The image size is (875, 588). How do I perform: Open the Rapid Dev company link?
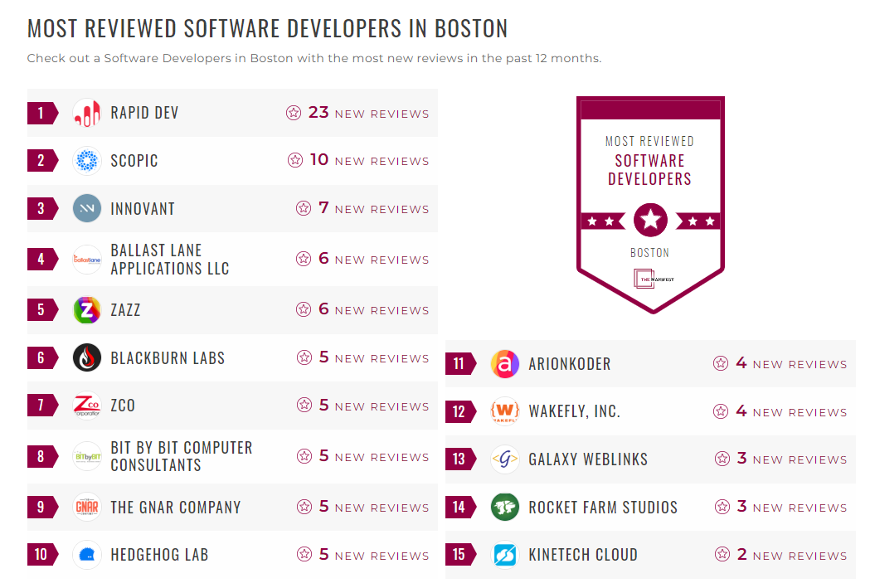(x=144, y=113)
